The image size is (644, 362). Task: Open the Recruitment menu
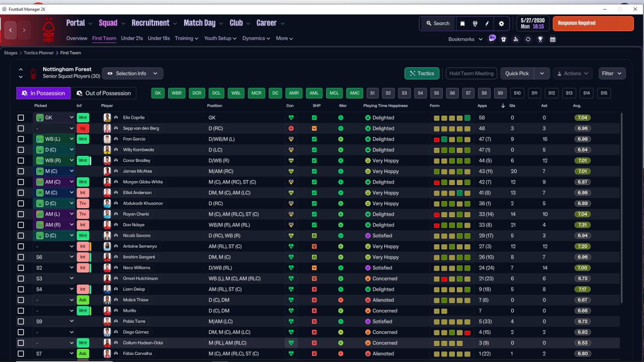click(154, 23)
